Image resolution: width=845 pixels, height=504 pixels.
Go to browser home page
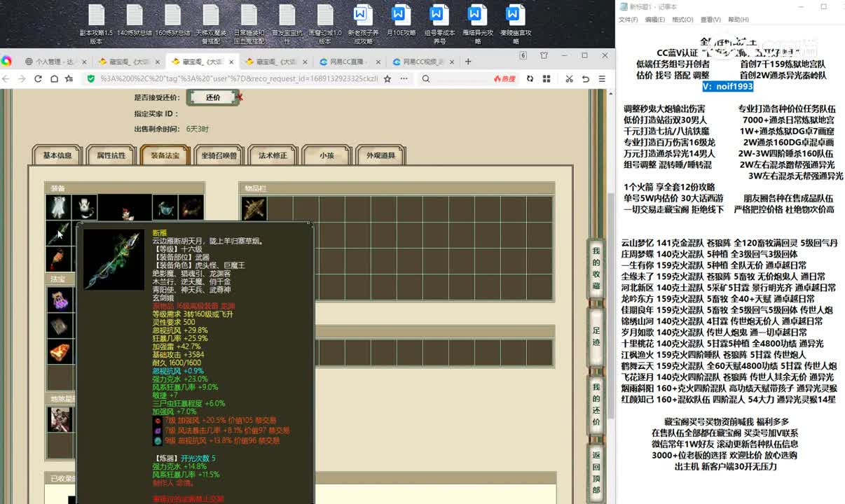(x=54, y=79)
